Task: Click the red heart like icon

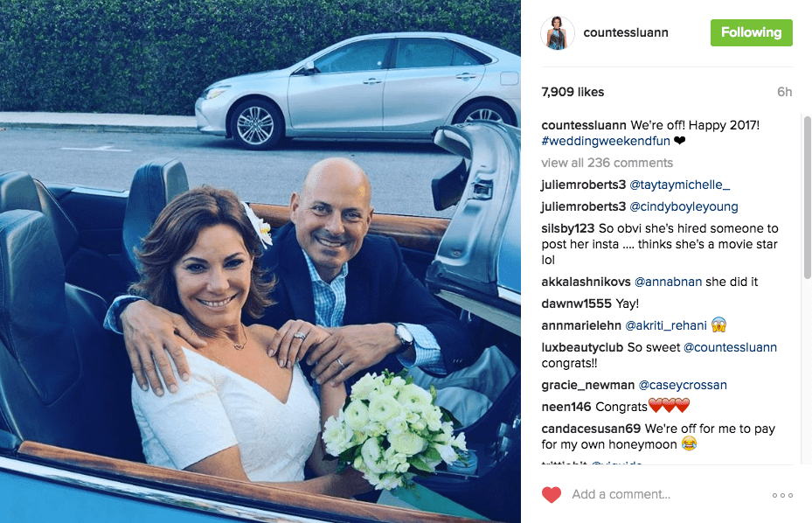Action: 552,495
